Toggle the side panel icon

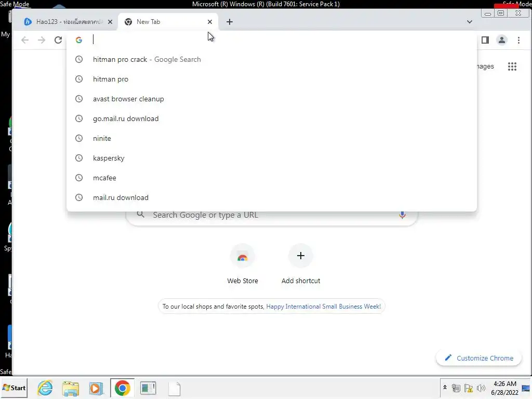(485, 40)
